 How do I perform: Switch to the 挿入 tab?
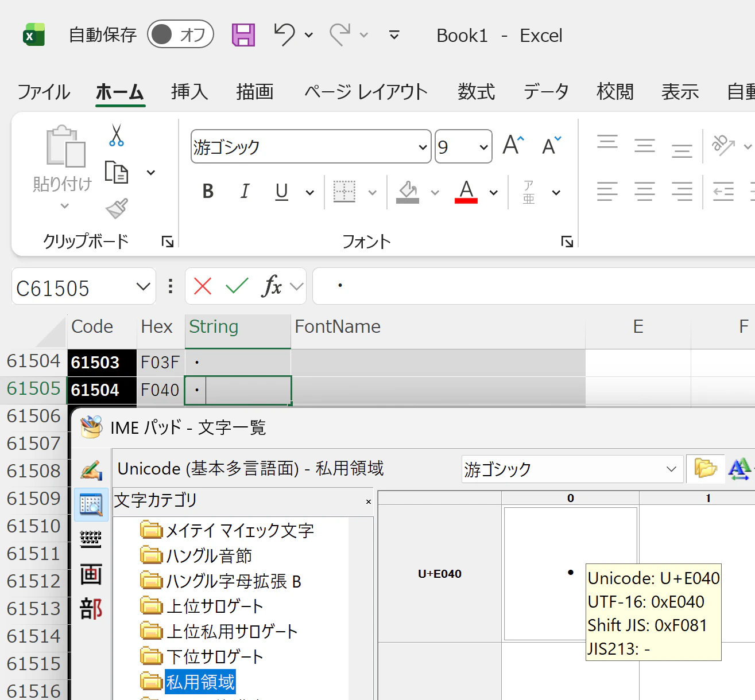point(189,92)
